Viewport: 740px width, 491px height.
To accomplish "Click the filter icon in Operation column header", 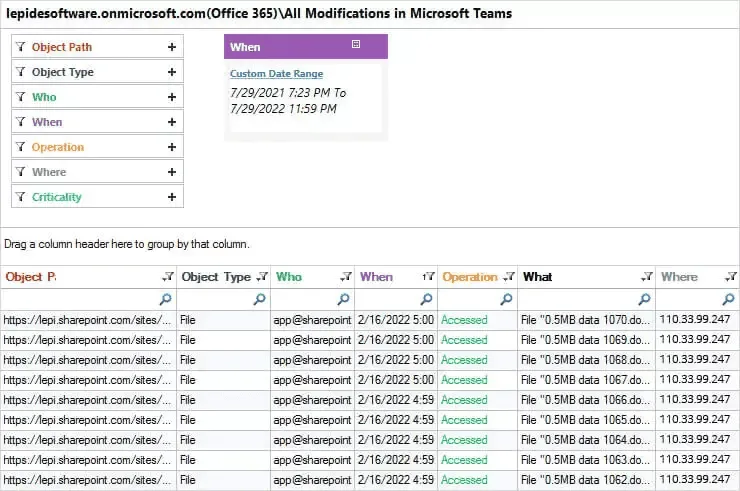I will [509, 277].
